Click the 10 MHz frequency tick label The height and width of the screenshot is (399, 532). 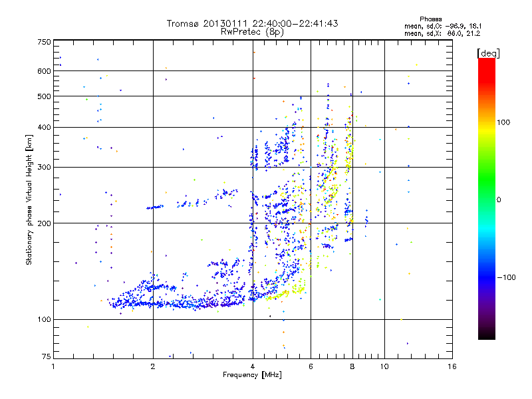coord(384,366)
